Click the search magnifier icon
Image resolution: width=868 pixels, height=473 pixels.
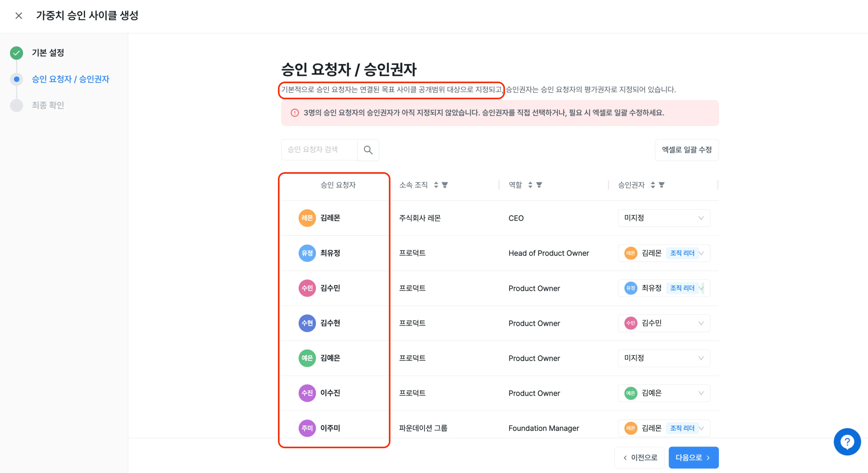point(368,150)
